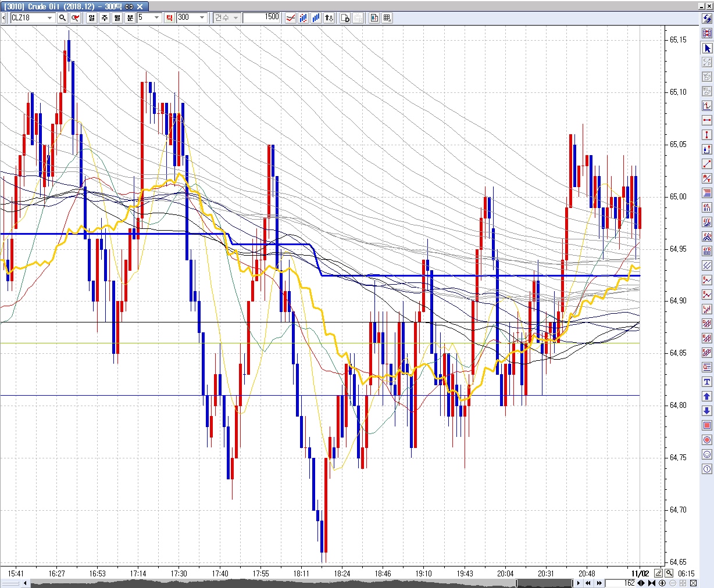The image size is (714, 588).
Task: Click the bar count field showing 1500
Action: 262,17
